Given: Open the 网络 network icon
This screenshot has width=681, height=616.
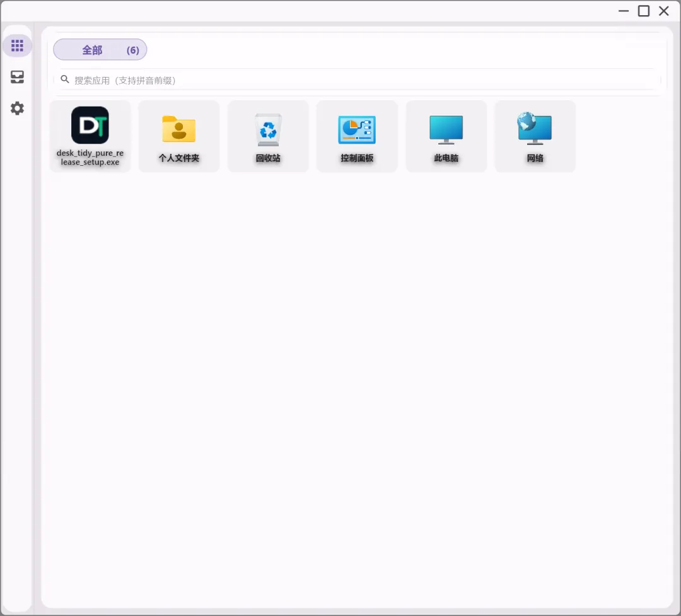Looking at the screenshot, I should coord(535,129).
